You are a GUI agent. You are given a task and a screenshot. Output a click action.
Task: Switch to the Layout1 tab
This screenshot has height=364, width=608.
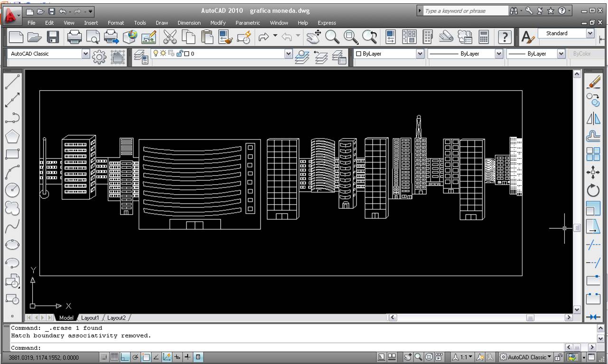point(90,318)
